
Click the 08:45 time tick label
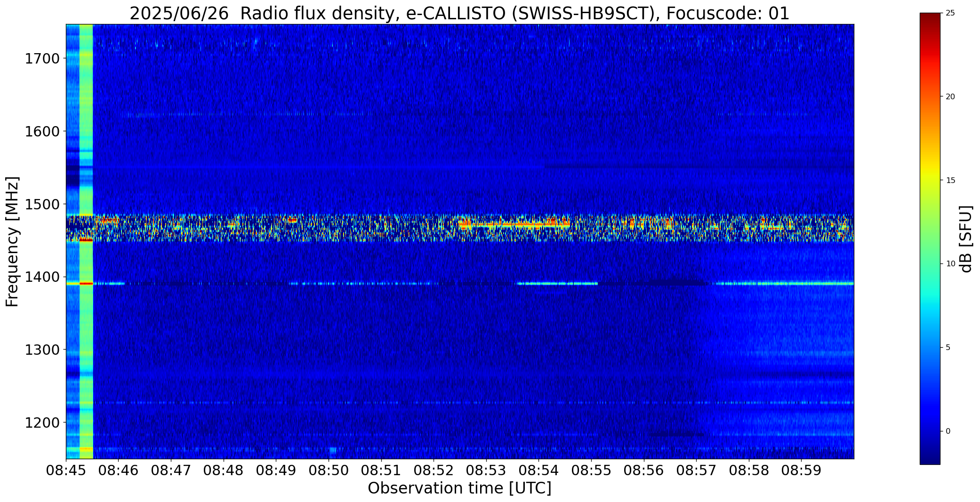[x=66, y=470]
